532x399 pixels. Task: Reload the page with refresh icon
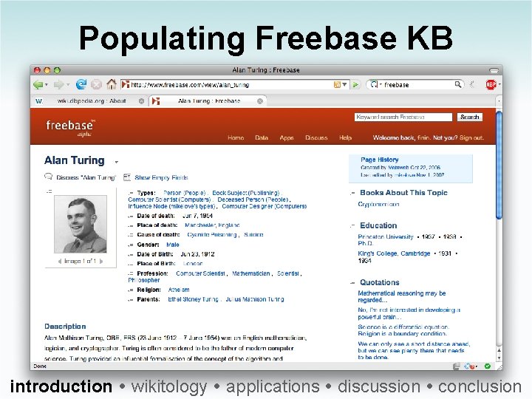[x=81, y=84]
